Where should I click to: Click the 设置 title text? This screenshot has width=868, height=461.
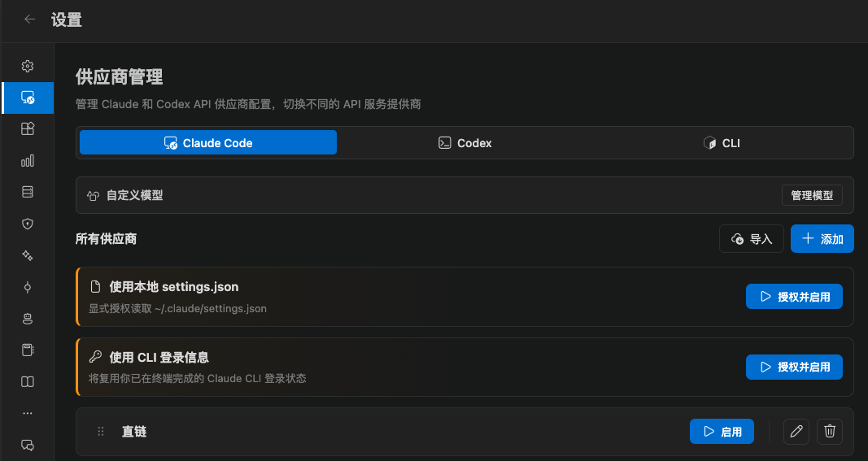point(67,20)
